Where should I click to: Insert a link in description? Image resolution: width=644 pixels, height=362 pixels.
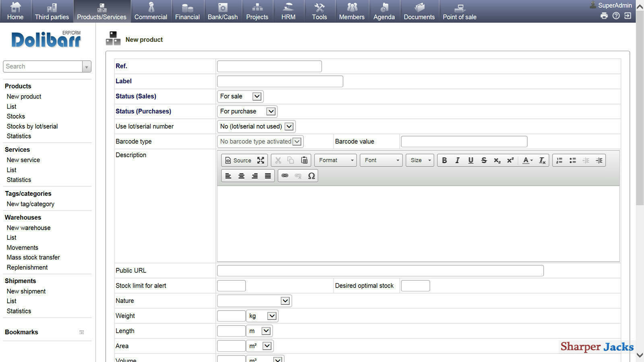pyautogui.click(x=285, y=176)
